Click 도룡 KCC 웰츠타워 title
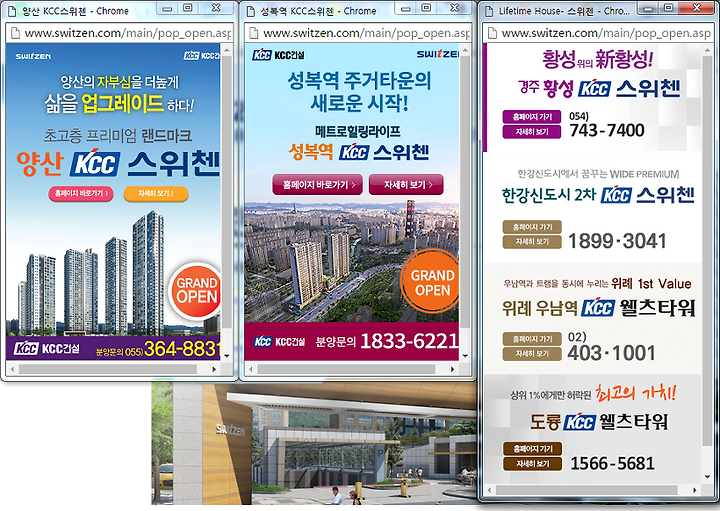Viewport: 720px width, 511px height. (x=599, y=421)
